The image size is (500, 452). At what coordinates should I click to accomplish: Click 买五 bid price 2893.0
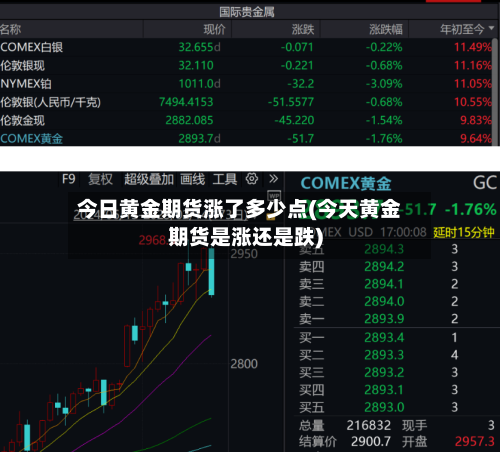(x=384, y=407)
